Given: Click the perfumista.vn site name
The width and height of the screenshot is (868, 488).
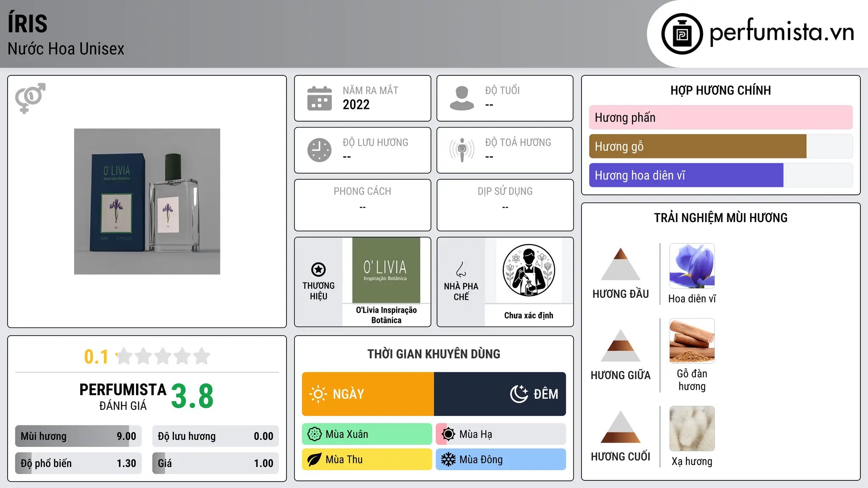Looking at the screenshot, I should [x=782, y=32].
